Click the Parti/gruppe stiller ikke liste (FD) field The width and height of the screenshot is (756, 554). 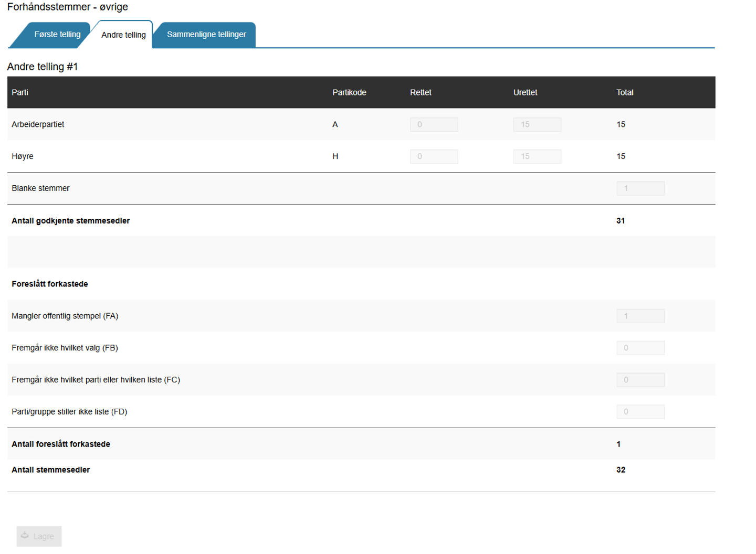(x=640, y=412)
